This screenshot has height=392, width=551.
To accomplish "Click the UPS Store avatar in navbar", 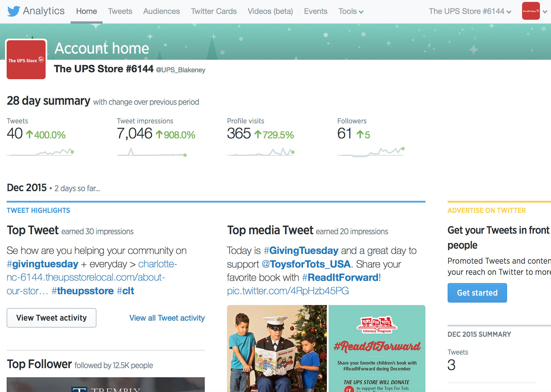I will pyautogui.click(x=531, y=11).
